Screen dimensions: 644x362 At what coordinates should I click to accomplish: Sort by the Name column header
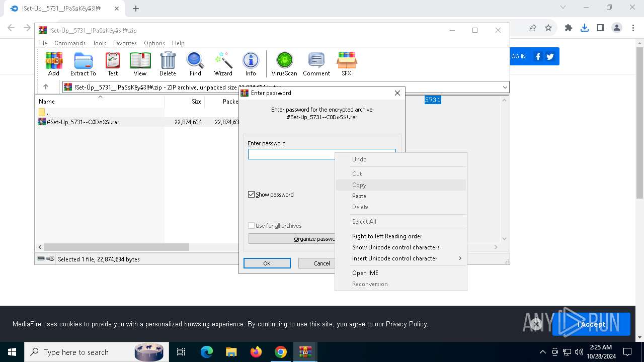click(x=100, y=101)
